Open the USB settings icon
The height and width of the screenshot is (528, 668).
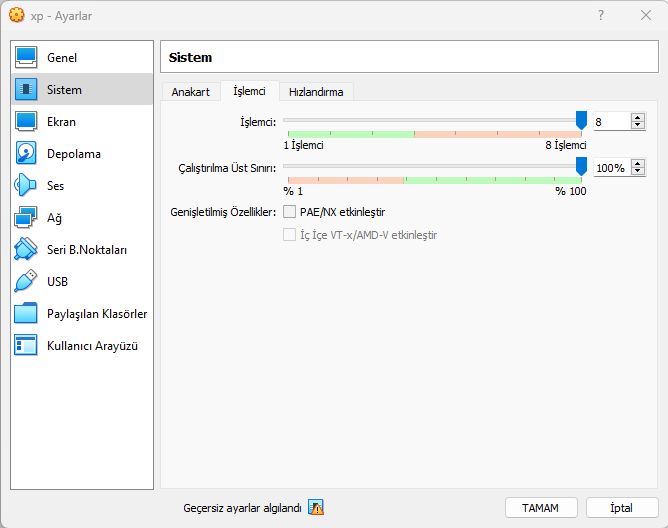click(x=26, y=282)
